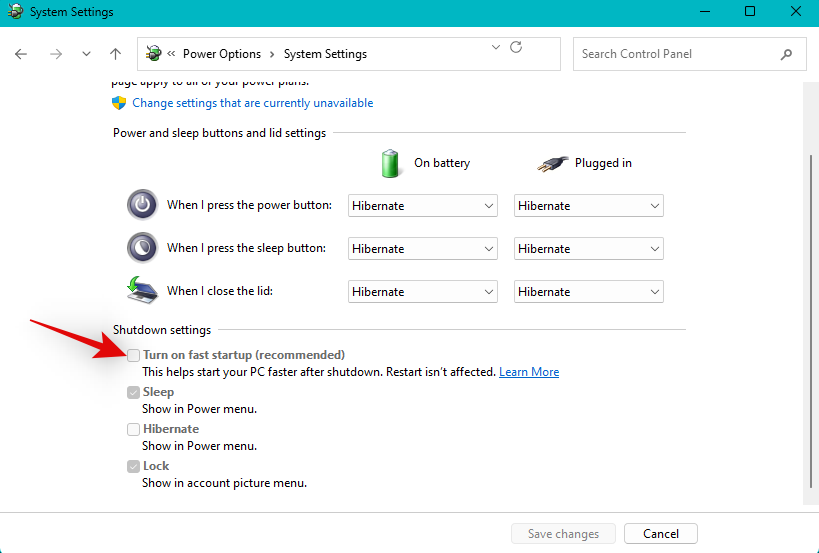Open Change settings that are currently unavailable
Viewport: 819px width, 553px height.
click(x=253, y=103)
